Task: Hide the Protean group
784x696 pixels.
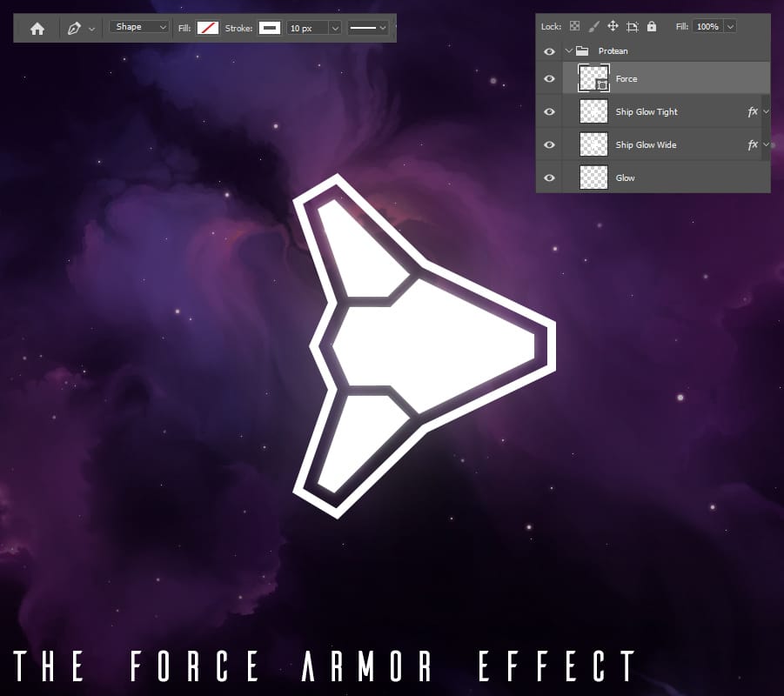Action: coord(549,51)
